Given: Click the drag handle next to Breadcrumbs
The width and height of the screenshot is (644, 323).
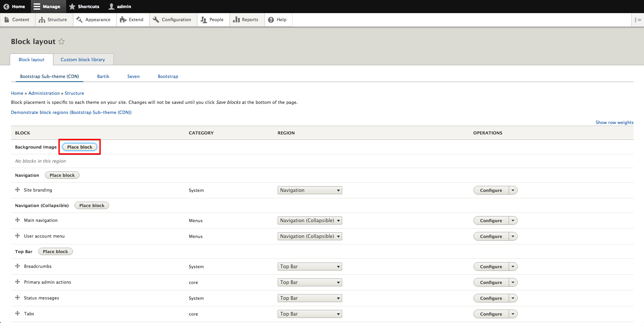Looking at the screenshot, I should point(17,266).
